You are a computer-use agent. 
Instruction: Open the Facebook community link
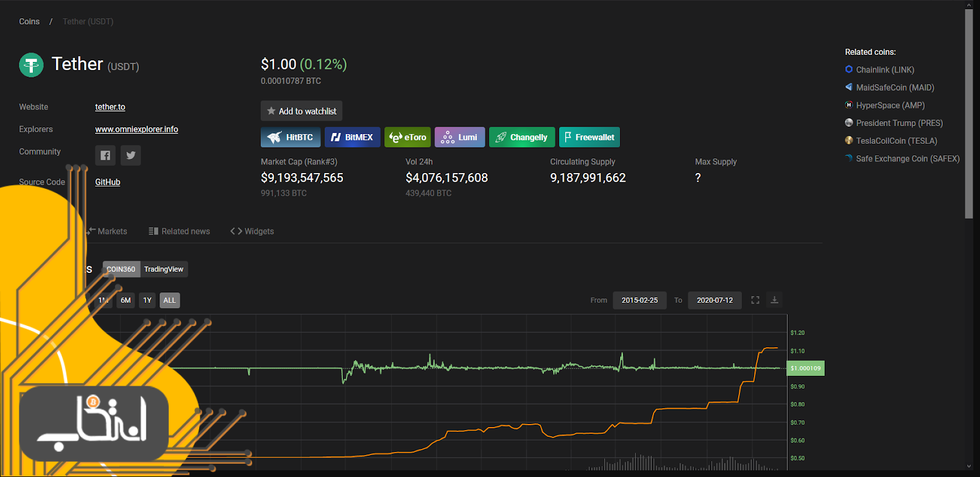105,155
